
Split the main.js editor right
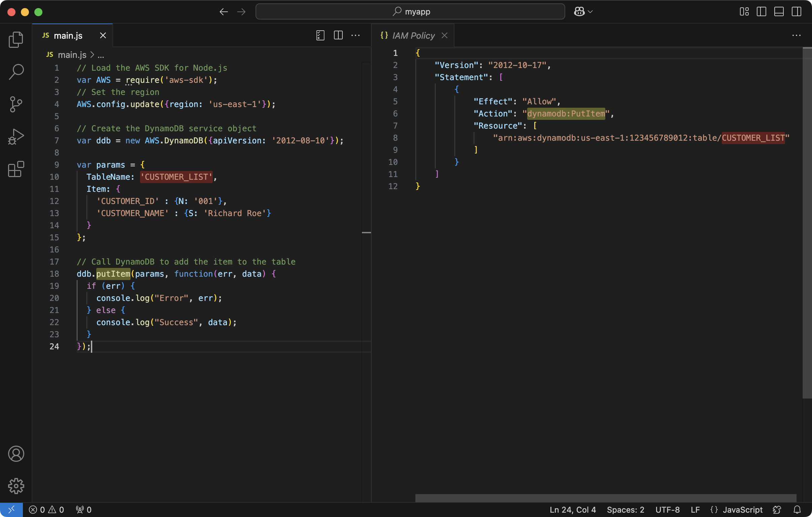[x=338, y=35]
